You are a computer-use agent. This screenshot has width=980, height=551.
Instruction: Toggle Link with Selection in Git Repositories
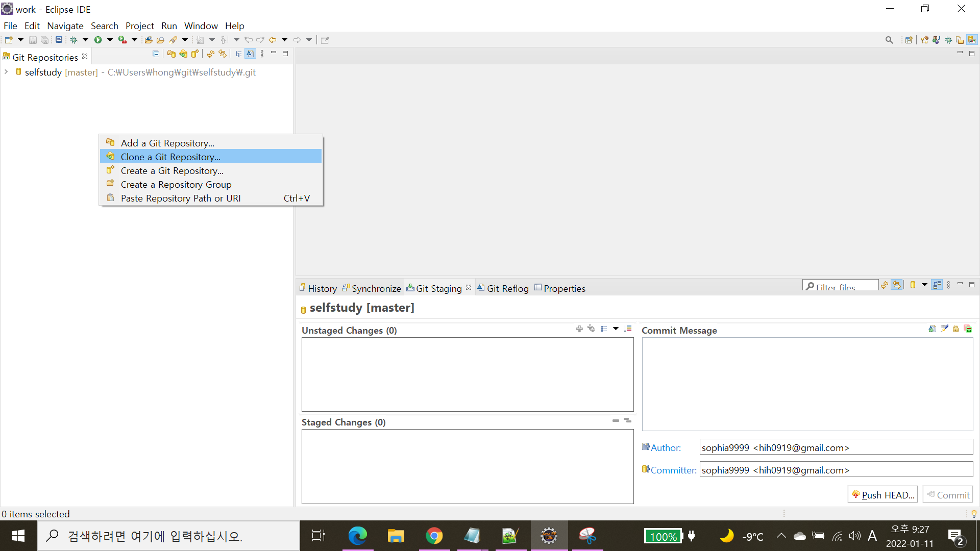223,54
